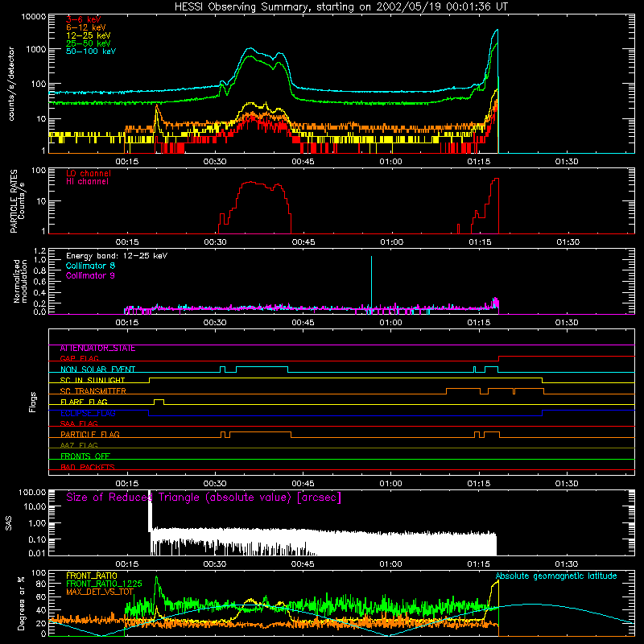
Task: Click the FLARE_FLAG raised pulse segment
Action: coord(159,400)
